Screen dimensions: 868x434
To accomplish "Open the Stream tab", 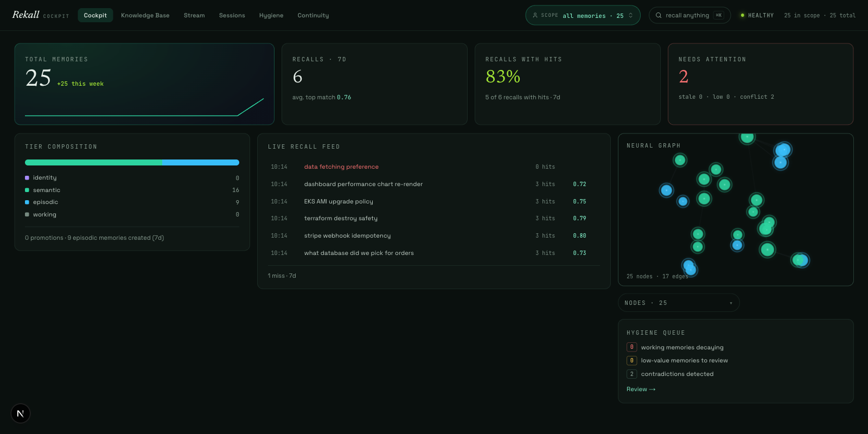I will pyautogui.click(x=194, y=15).
